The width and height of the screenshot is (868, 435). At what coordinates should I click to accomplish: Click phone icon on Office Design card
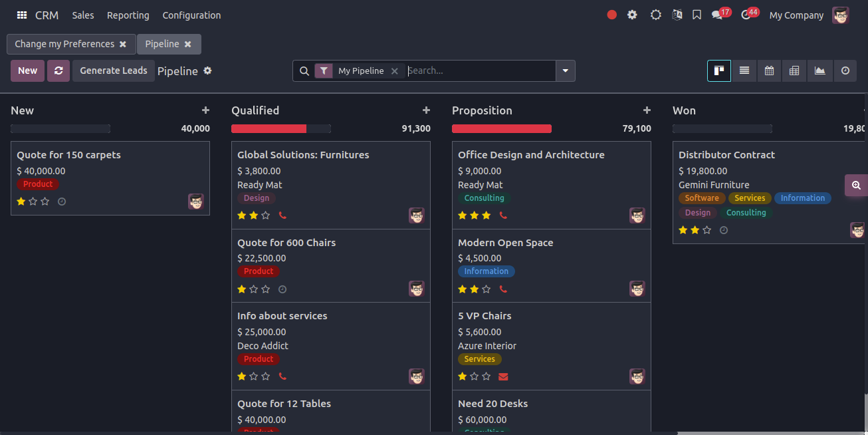[503, 216]
